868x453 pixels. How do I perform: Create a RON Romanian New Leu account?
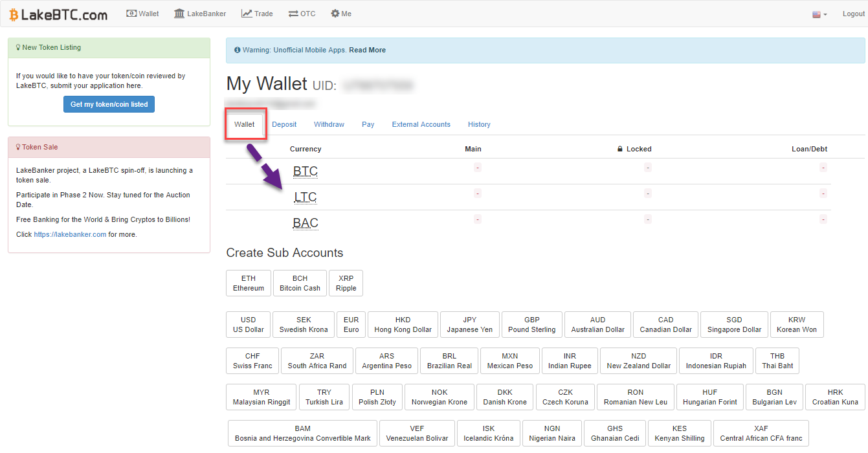click(636, 397)
